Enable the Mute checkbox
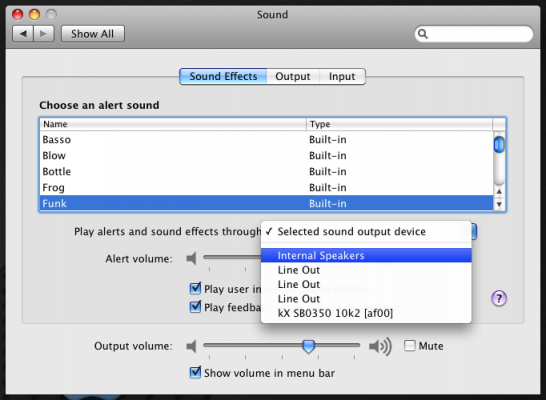Screen dimensions: 546x400 point(410,346)
